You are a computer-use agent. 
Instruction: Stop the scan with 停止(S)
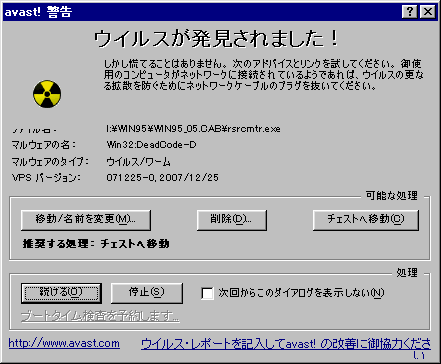tap(147, 293)
